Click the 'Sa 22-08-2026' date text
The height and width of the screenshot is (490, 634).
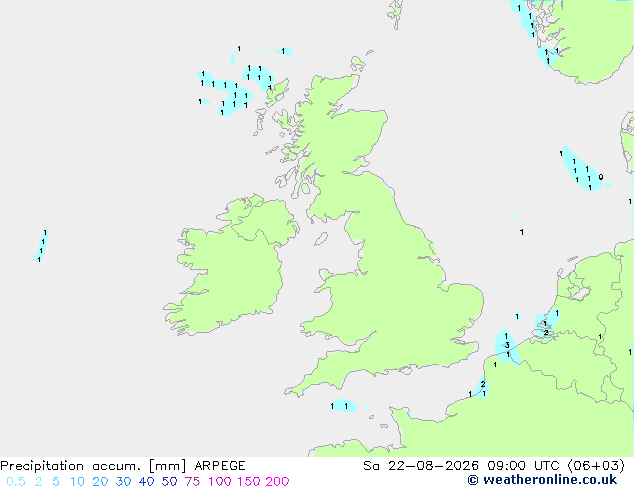click(421, 466)
